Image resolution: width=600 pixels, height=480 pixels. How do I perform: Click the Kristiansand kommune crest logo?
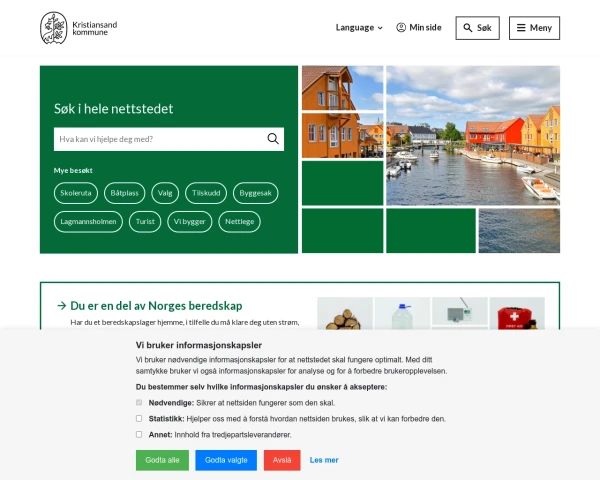(x=54, y=28)
